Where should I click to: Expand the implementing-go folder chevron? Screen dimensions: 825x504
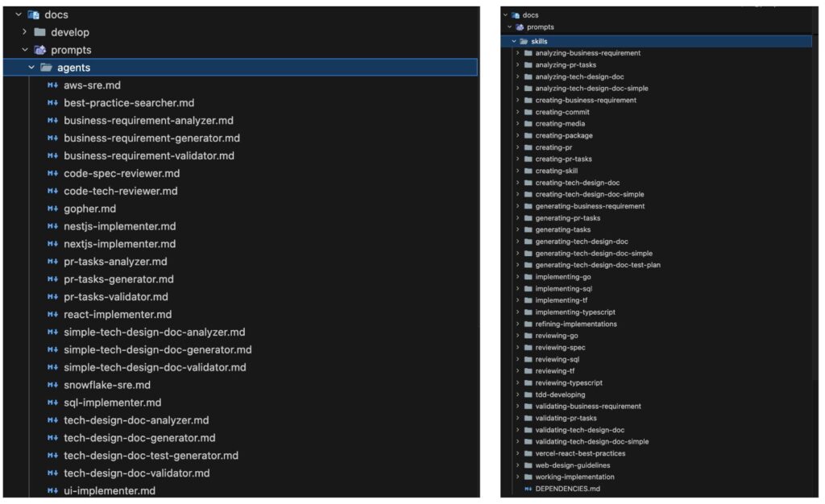point(518,277)
